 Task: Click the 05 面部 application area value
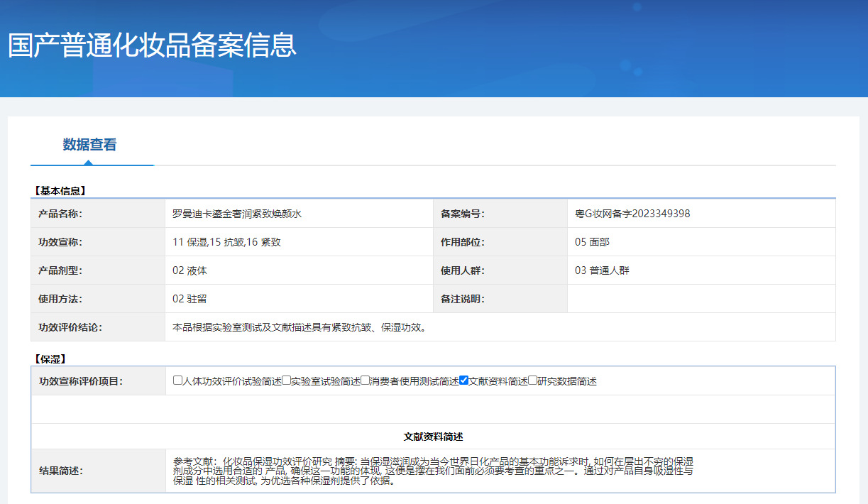[592, 242]
